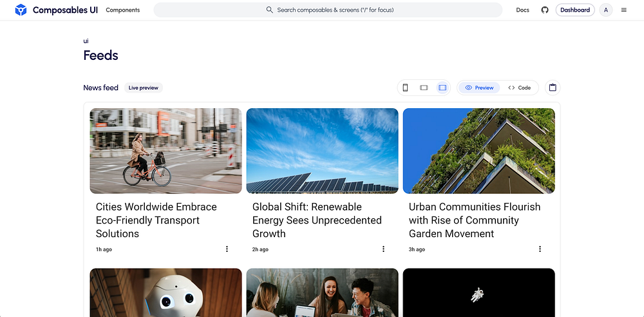
Task: Switch to the Code tab
Action: 520,88
